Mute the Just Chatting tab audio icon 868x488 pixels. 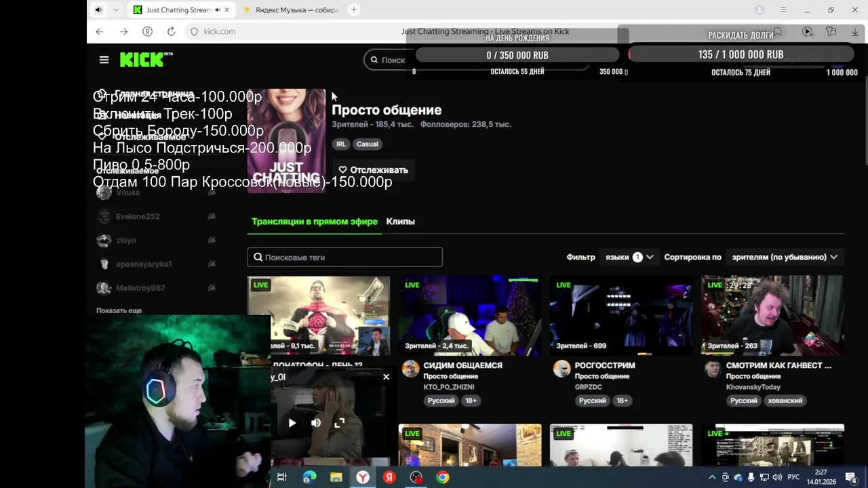point(218,9)
